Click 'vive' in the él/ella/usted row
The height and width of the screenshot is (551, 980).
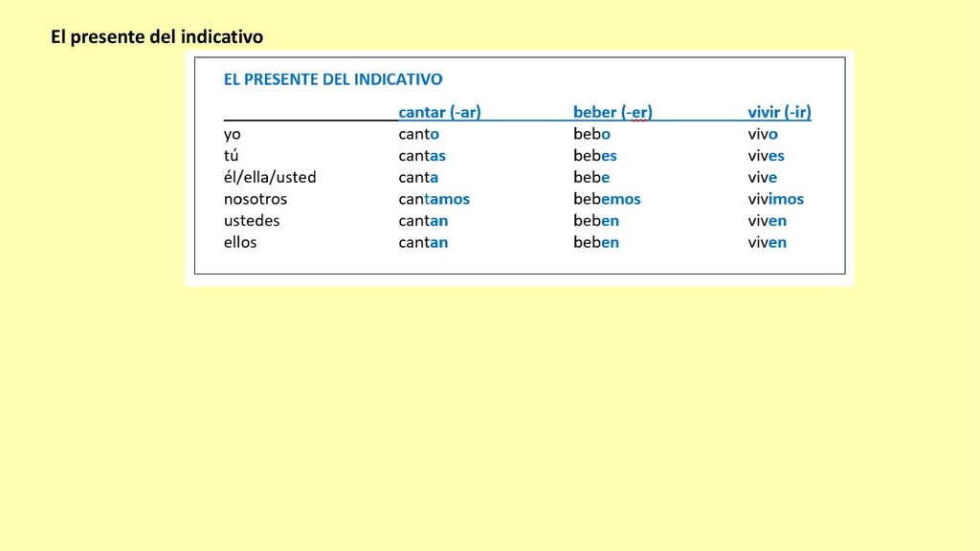point(763,177)
